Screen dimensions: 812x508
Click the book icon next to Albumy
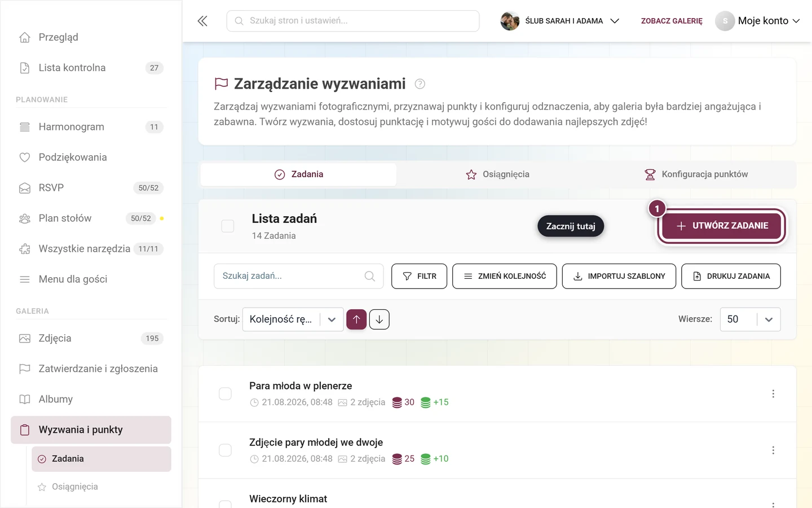pos(25,400)
